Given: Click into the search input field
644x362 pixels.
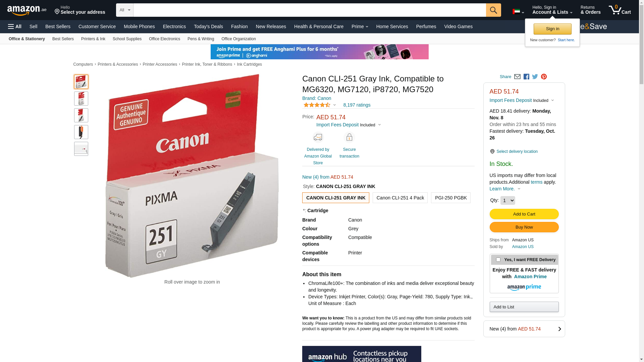Looking at the screenshot, I should pos(310,10).
